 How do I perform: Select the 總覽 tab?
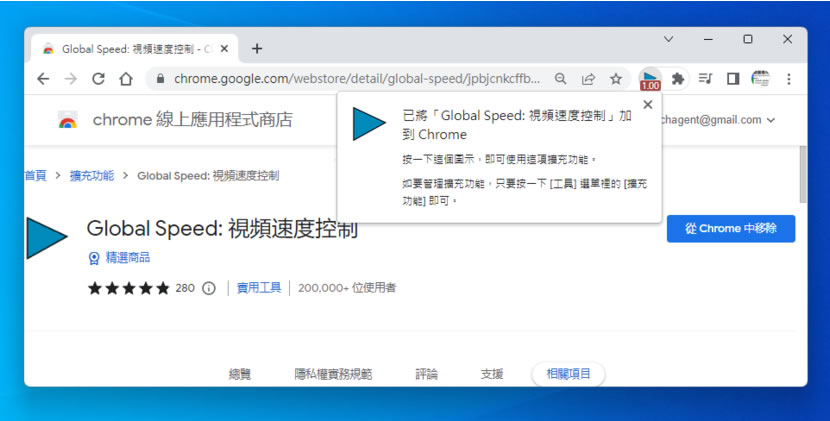[x=240, y=374]
